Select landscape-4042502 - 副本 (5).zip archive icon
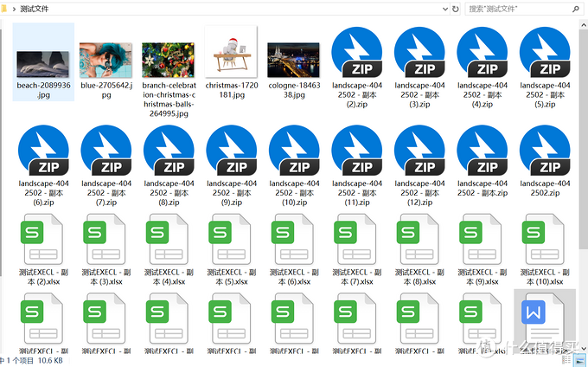 coord(545,52)
